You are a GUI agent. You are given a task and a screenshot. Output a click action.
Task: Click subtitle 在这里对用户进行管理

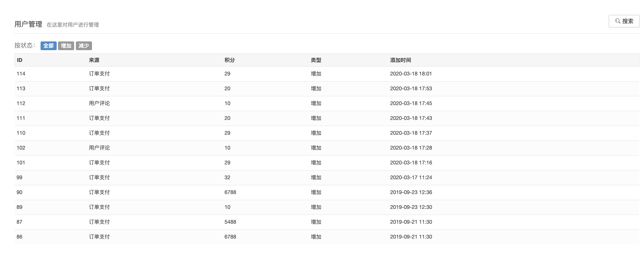[x=73, y=25]
